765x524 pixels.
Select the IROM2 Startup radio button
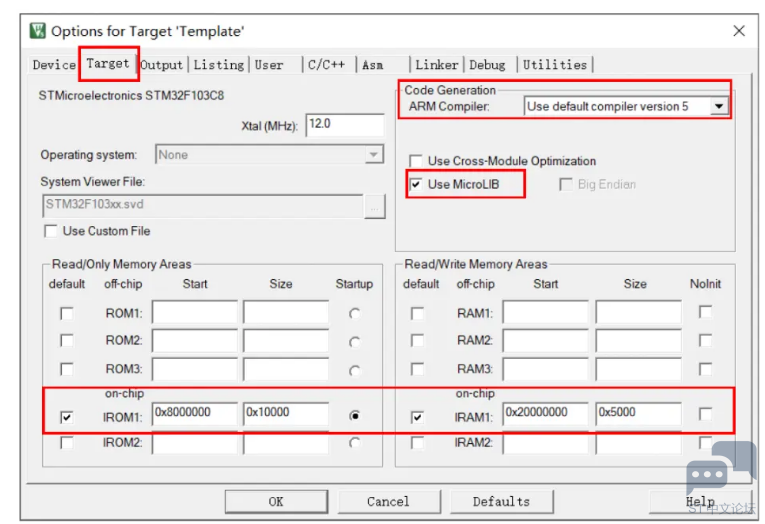point(355,443)
